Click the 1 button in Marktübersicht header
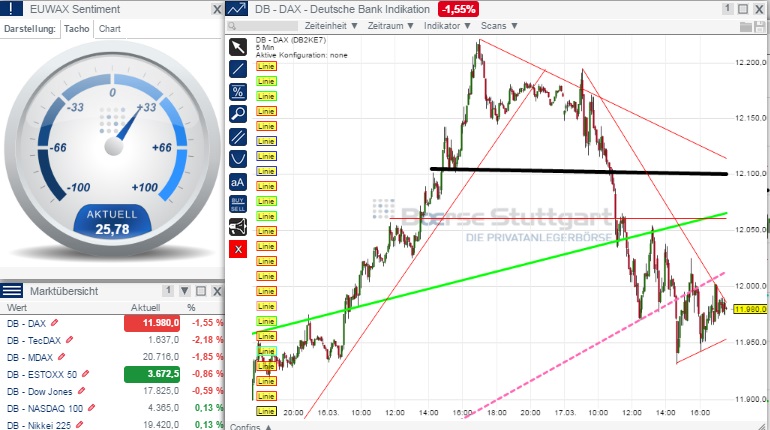 point(168,291)
